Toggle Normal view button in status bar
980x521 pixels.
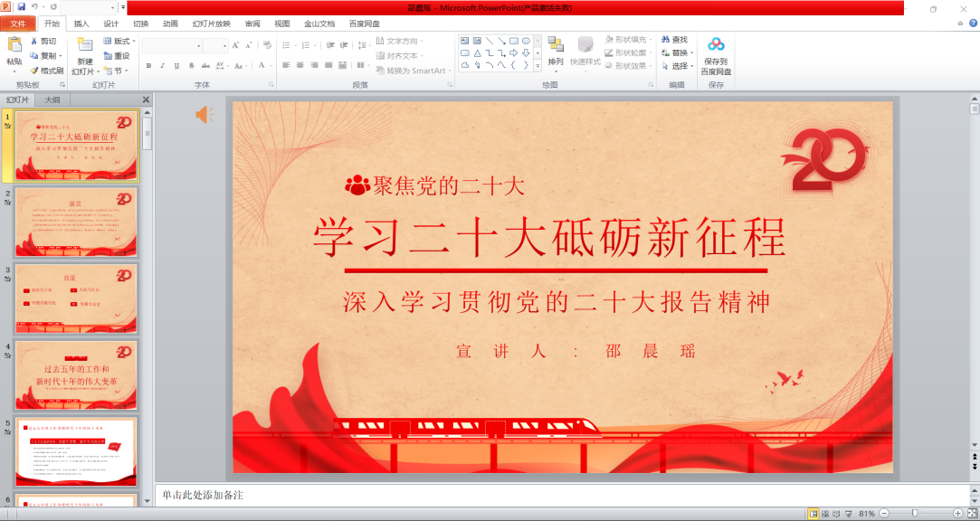coord(813,514)
